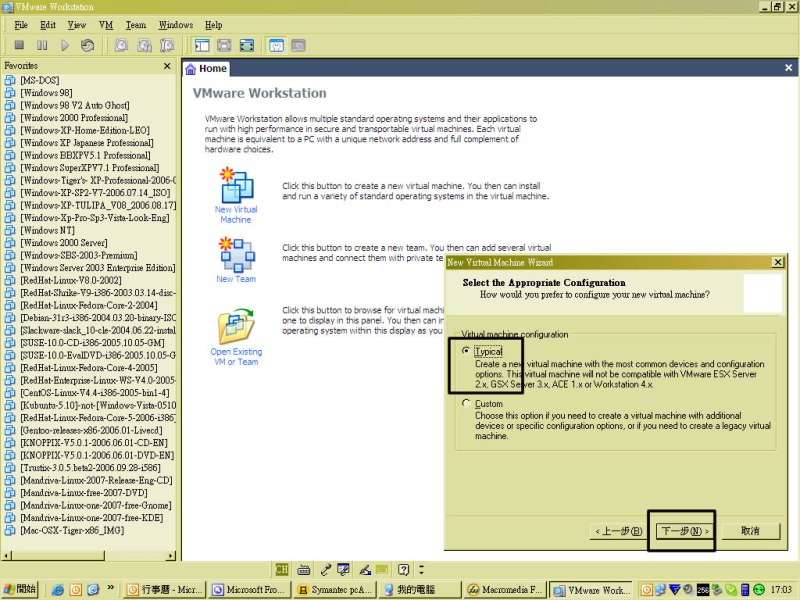Open the File menu

point(21,25)
